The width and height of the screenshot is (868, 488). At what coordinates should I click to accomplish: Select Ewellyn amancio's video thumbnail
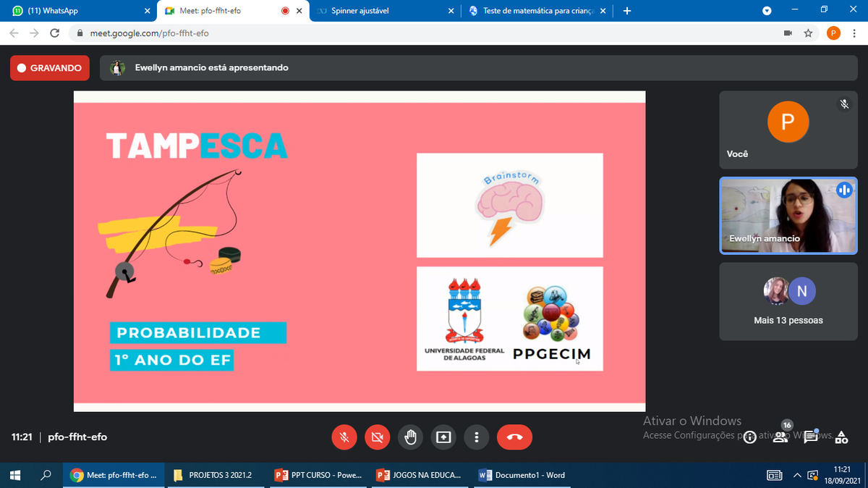click(788, 216)
